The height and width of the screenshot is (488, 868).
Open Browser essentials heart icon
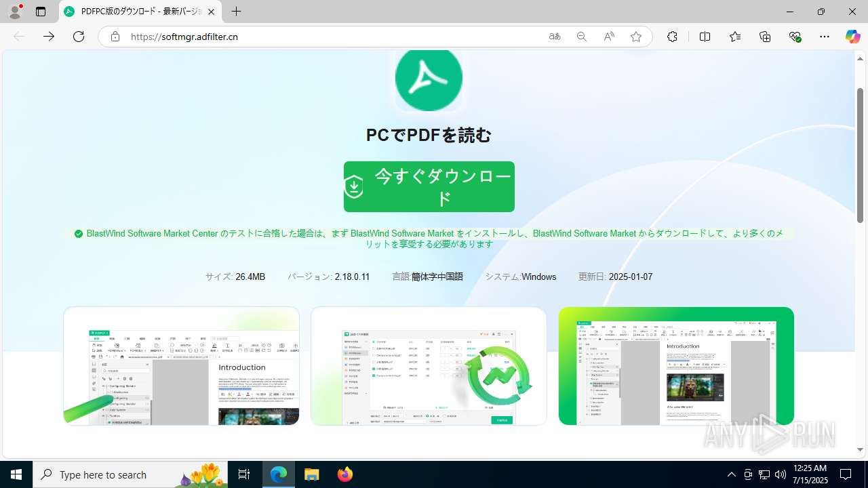click(795, 37)
